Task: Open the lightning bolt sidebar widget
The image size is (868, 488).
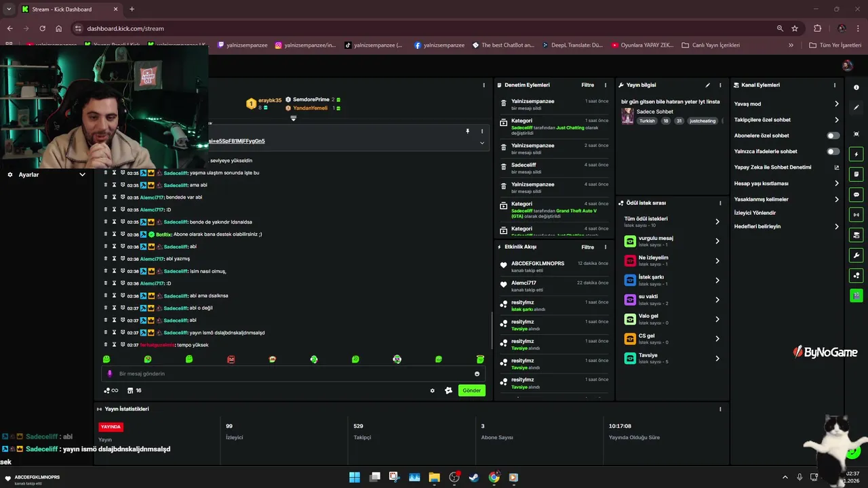Action: pos(856,155)
